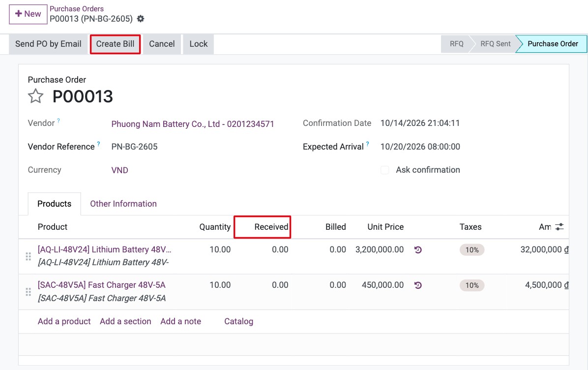Viewport: 588px width, 370px height.
Task: Grab drag handle of Lithium Battery line
Action: pos(28,256)
